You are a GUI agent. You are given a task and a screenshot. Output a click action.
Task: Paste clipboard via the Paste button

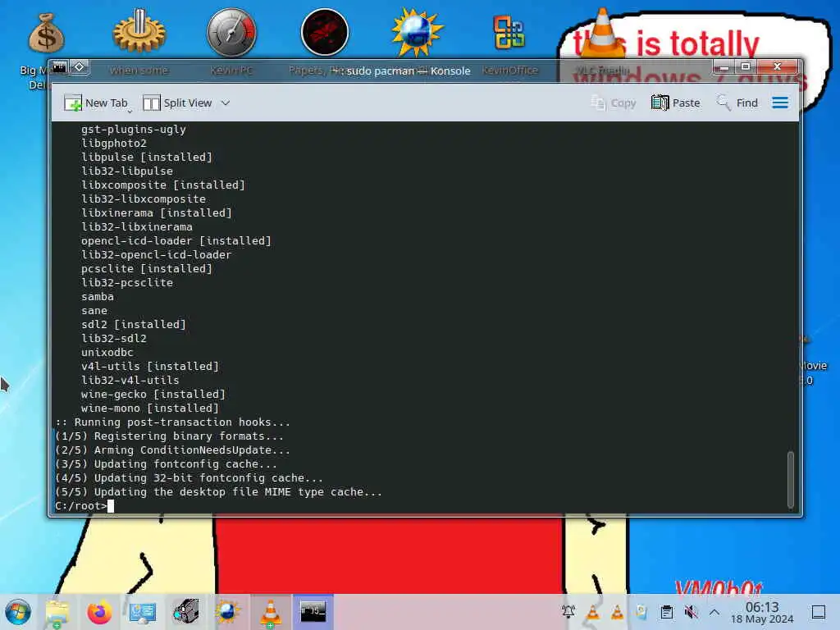[x=676, y=103]
